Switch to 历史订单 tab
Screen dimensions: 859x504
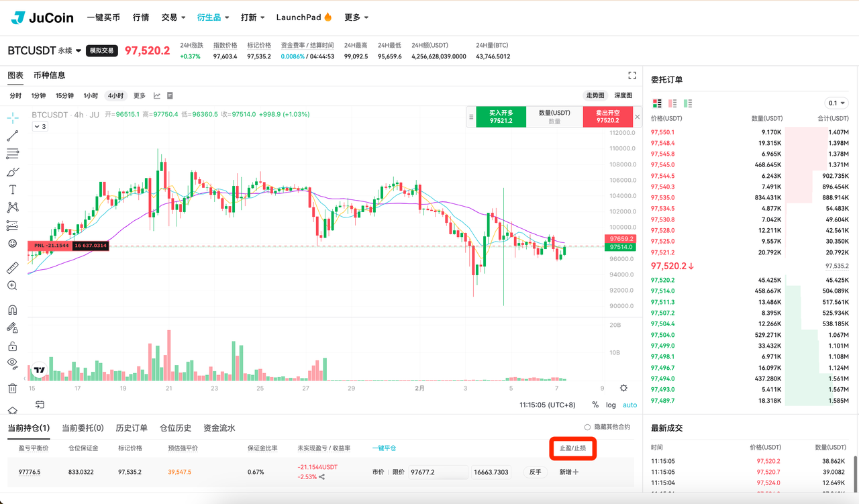pos(132,428)
